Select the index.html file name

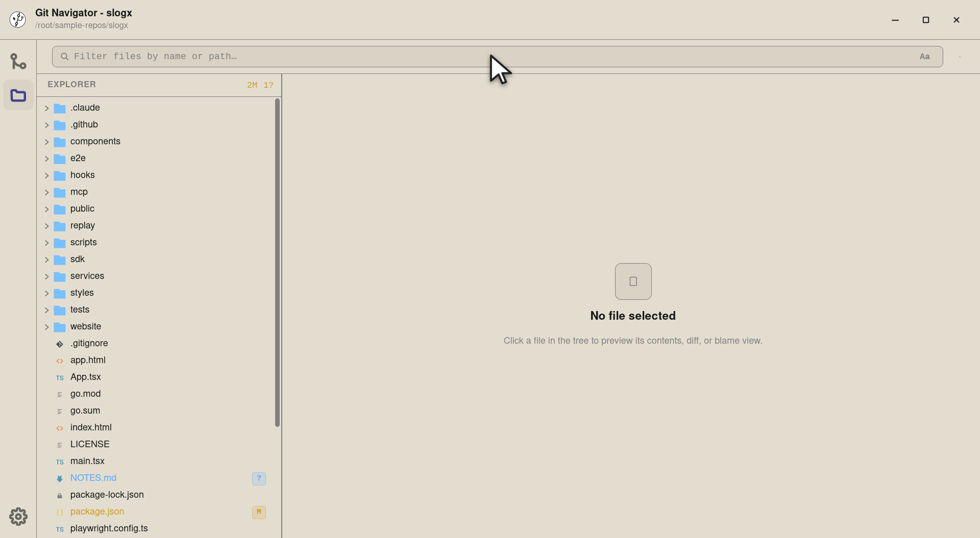coord(91,427)
